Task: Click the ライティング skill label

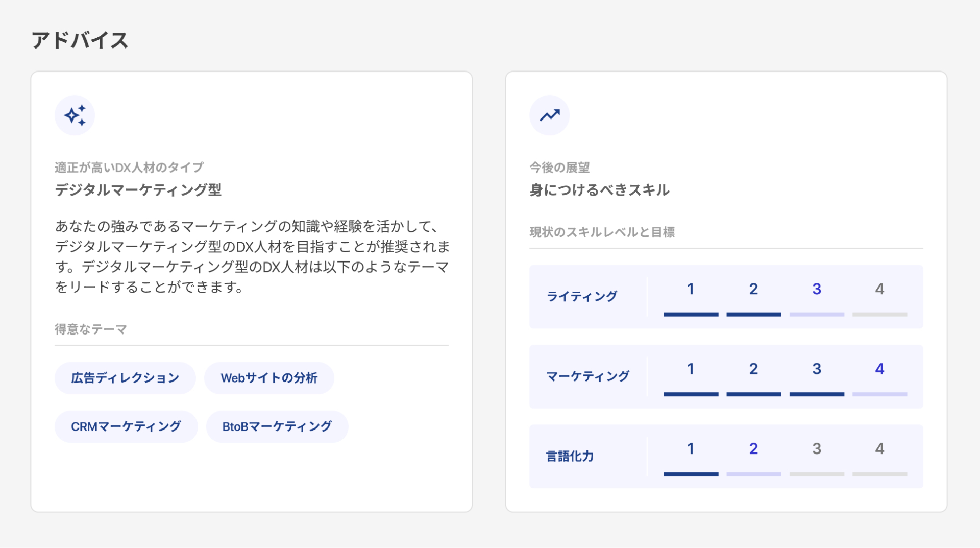Action: pos(581,296)
